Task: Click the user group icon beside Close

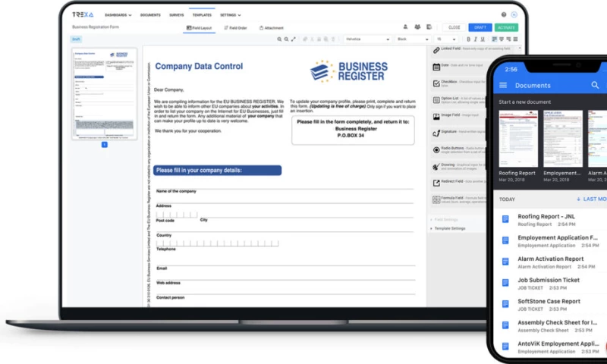Action: 417,27
